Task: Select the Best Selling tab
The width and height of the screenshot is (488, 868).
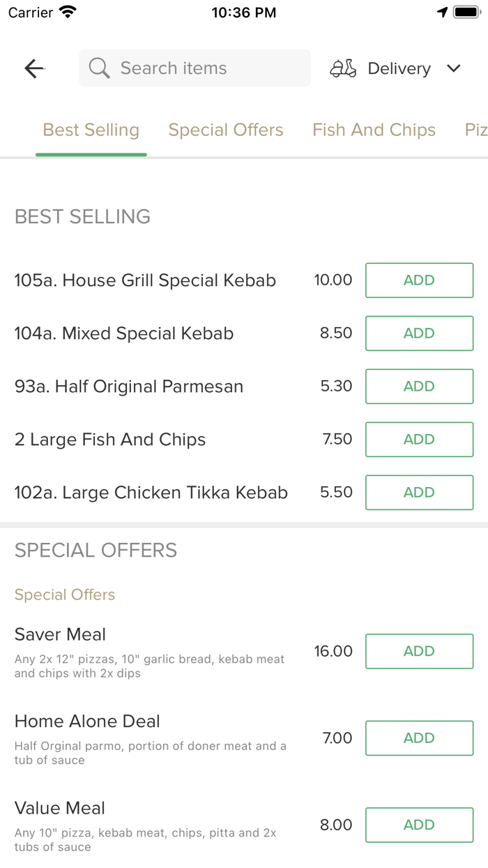Action: tap(91, 130)
